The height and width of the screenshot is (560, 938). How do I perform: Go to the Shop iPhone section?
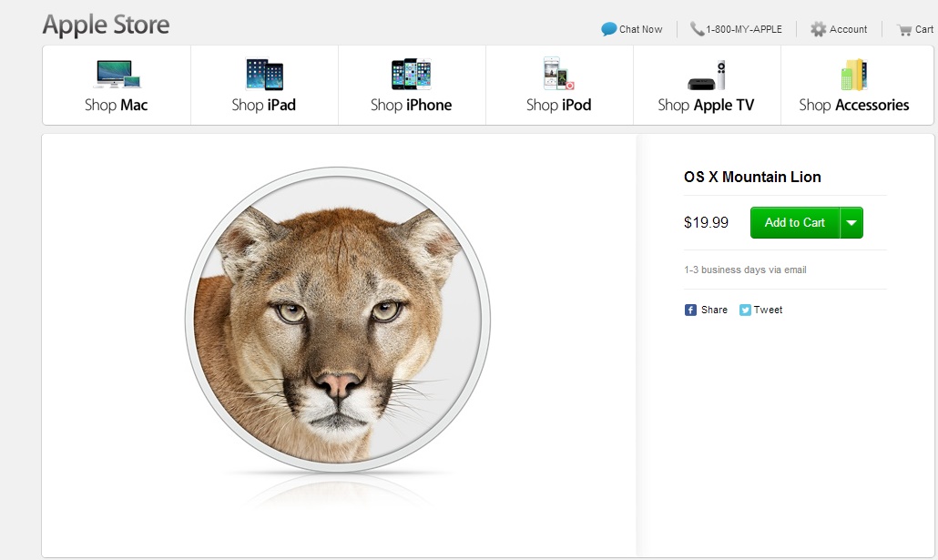[412, 85]
